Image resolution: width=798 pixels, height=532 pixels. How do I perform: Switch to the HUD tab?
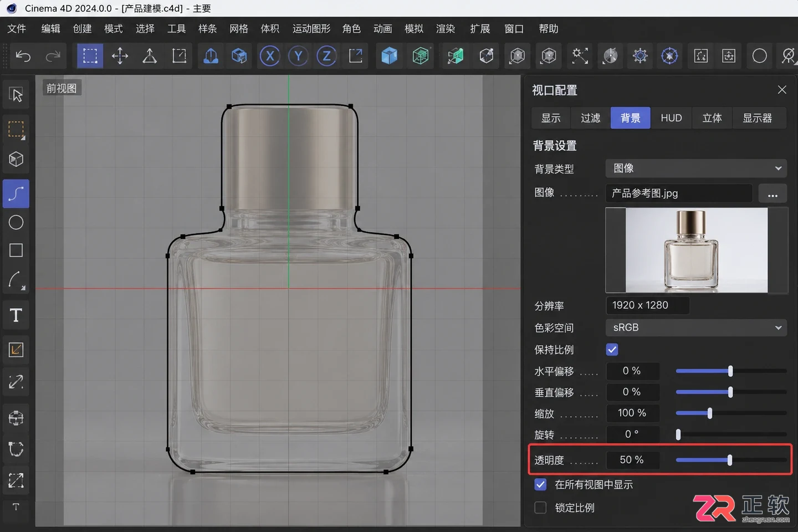[671, 118]
